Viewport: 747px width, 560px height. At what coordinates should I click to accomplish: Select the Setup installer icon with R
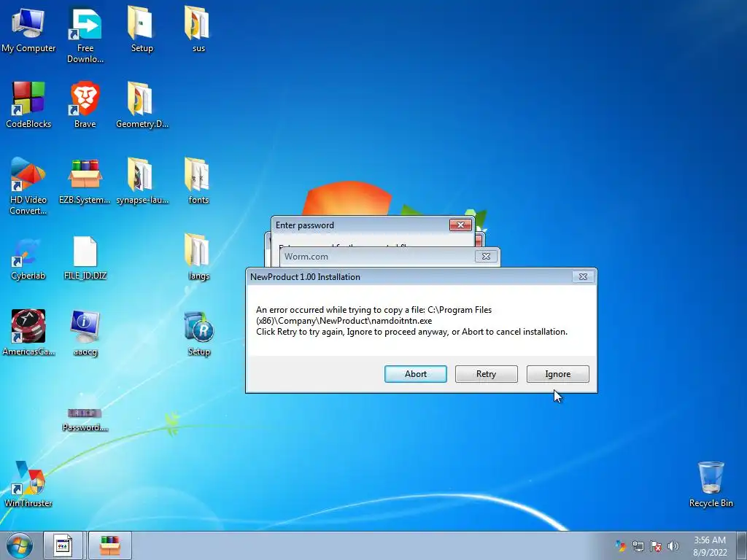tap(198, 332)
